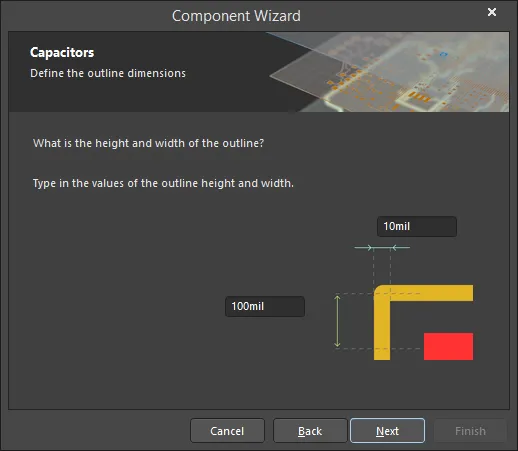Select the red pad rectangle in the diagram
The image size is (518, 451).
pos(448,346)
